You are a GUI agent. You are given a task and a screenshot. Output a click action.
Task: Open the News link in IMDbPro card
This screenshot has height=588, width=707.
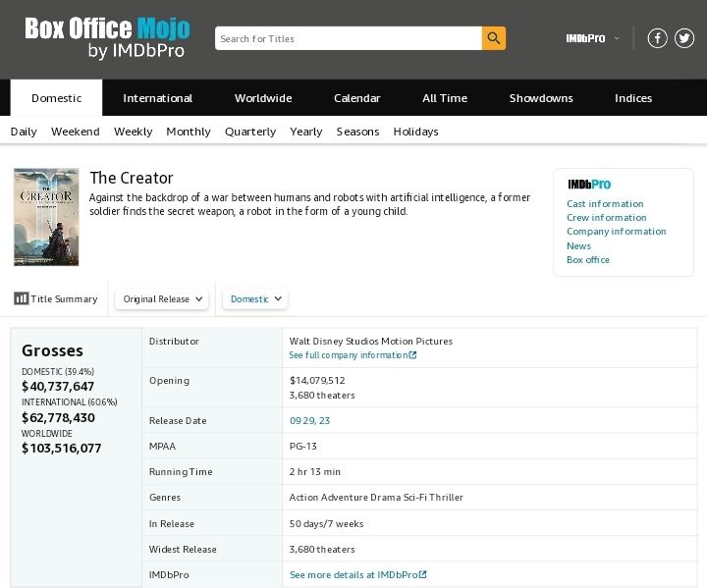579,246
